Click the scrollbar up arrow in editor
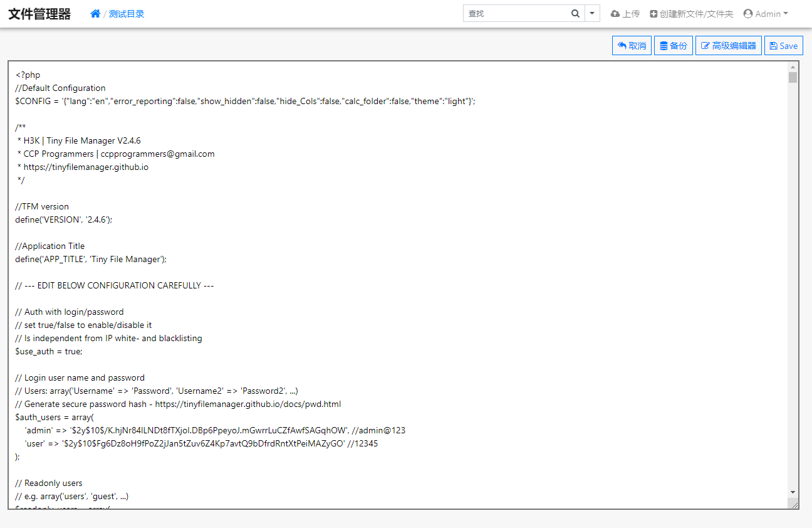 click(x=793, y=66)
